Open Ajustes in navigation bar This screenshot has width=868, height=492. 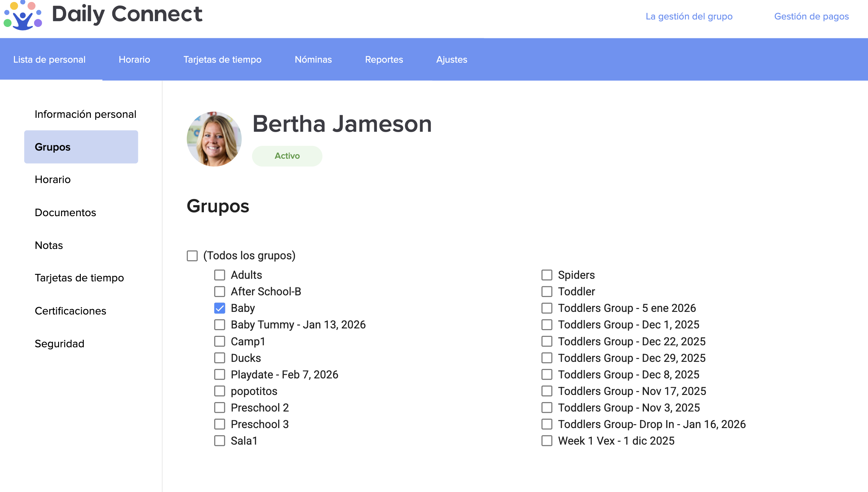(452, 59)
